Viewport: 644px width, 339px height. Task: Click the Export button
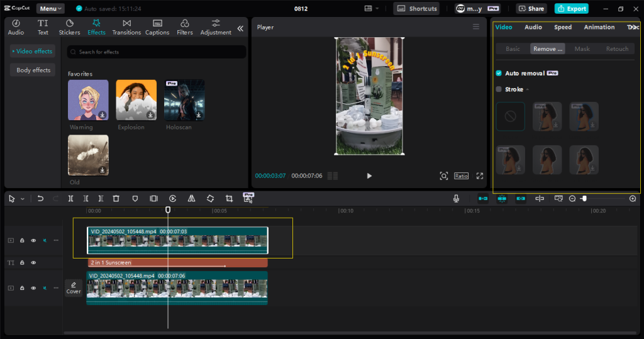click(x=571, y=9)
